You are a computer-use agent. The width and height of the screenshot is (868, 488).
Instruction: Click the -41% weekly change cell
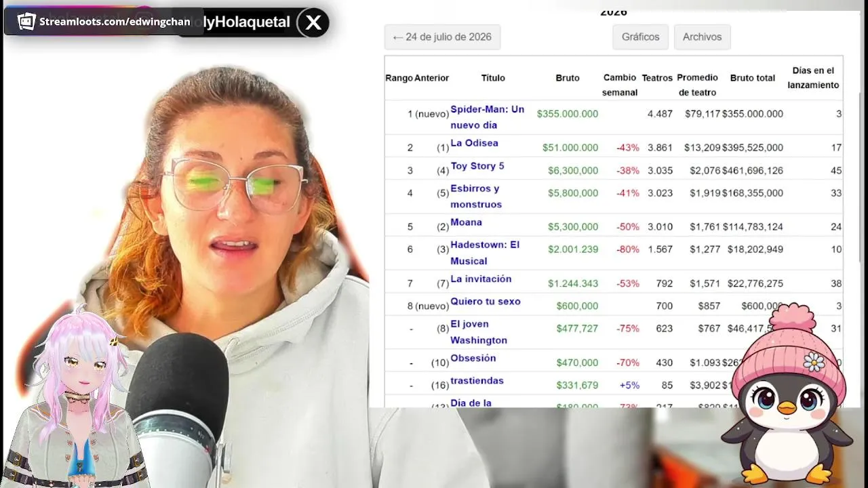point(628,193)
